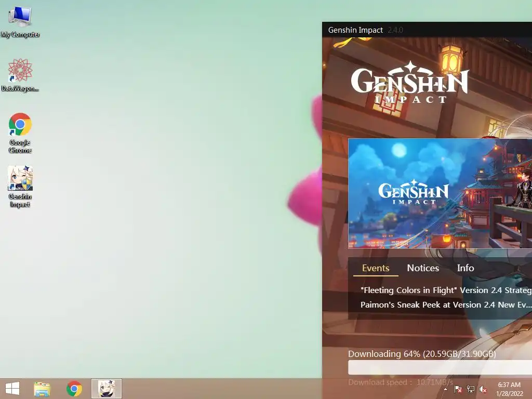This screenshot has width=532, height=399.
Task: Switch to the Notices tab
Action: tap(423, 268)
